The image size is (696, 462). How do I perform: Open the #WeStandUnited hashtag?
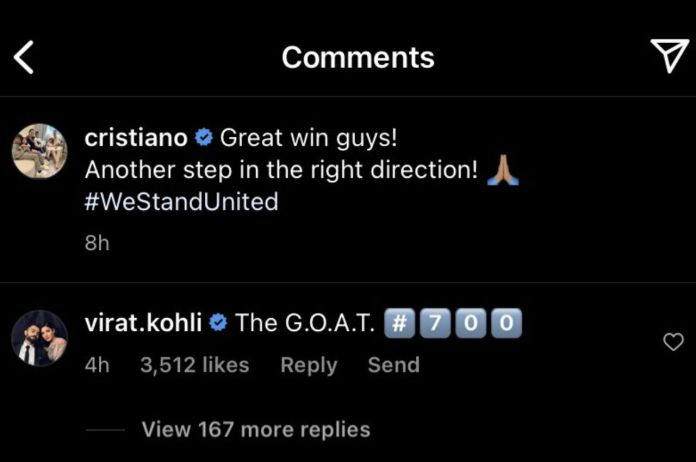[x=181, y=202]
